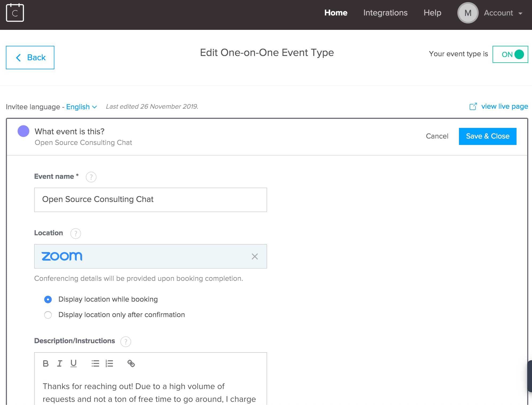
Task: Open the Event name help tooltip
Action: click(x=91, y=177)
